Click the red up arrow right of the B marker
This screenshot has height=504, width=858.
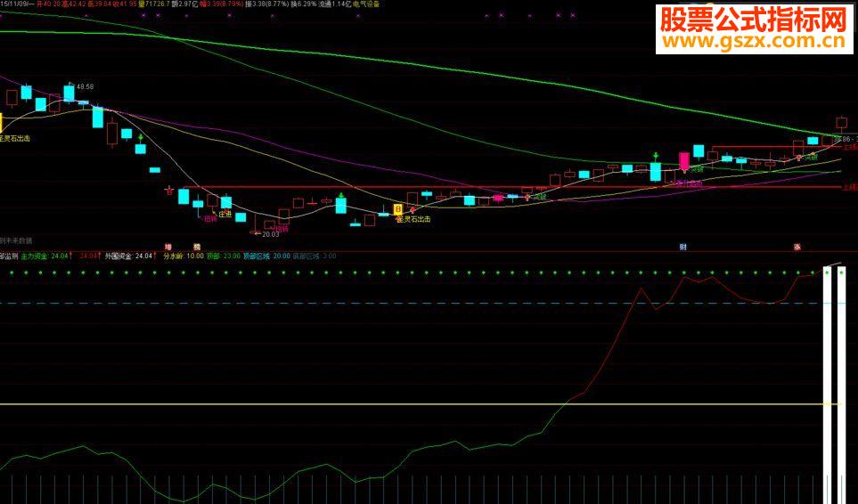click(x=413, y=209)
